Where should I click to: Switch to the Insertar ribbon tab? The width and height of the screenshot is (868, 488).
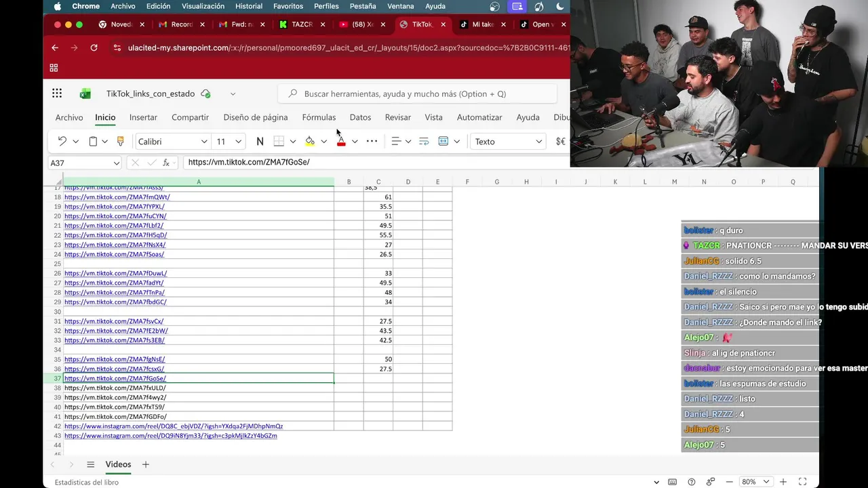click(x=143, y=117)
